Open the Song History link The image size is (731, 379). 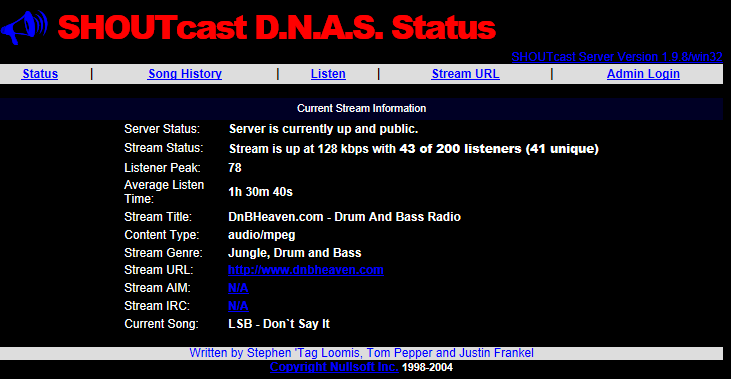tap(185, 74)
